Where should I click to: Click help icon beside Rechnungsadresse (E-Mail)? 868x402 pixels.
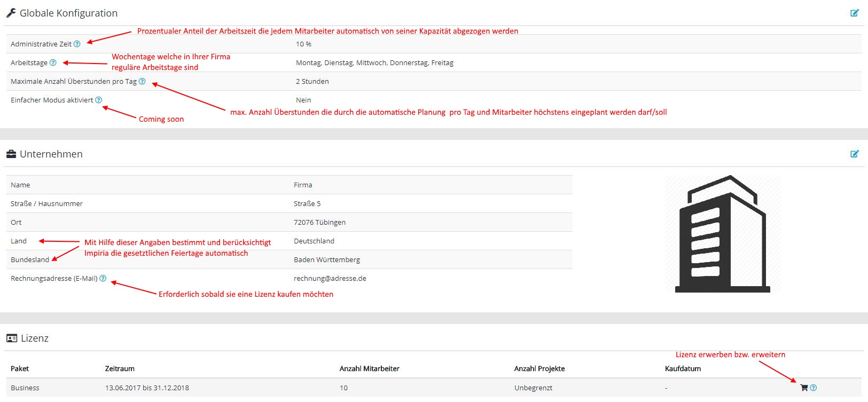103,278
